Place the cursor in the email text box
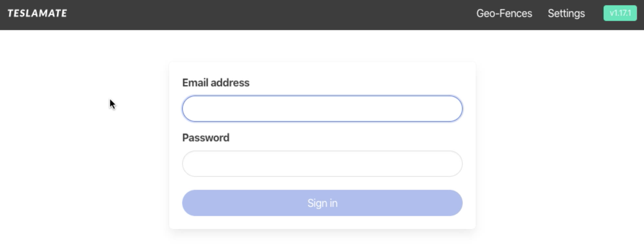This screenshot has width=644, height=247. point(322,109)
